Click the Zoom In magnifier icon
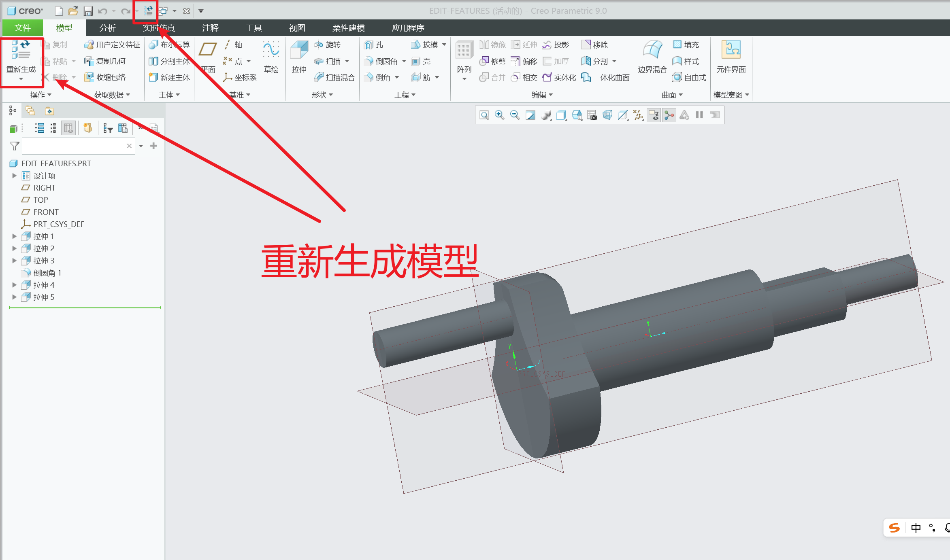Viewport: 950px width, 560px height. click(499, 115)
